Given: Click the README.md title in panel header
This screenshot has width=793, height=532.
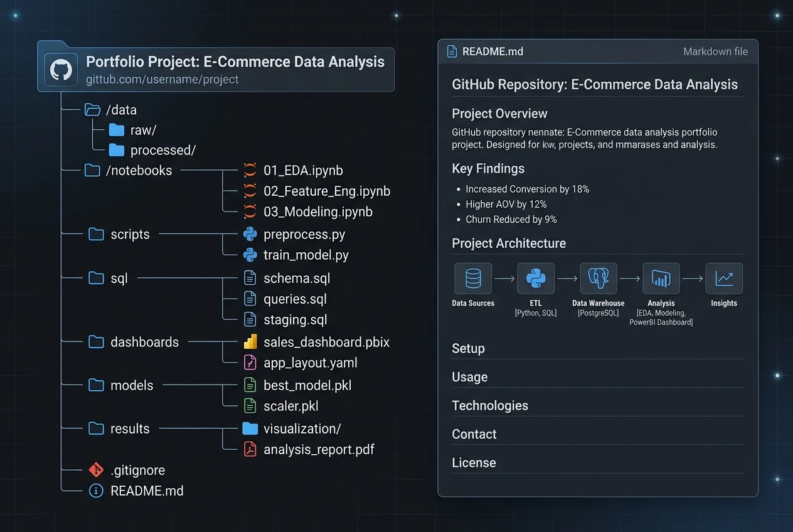Looking at the screenshot, I should (x=492, y=51).
